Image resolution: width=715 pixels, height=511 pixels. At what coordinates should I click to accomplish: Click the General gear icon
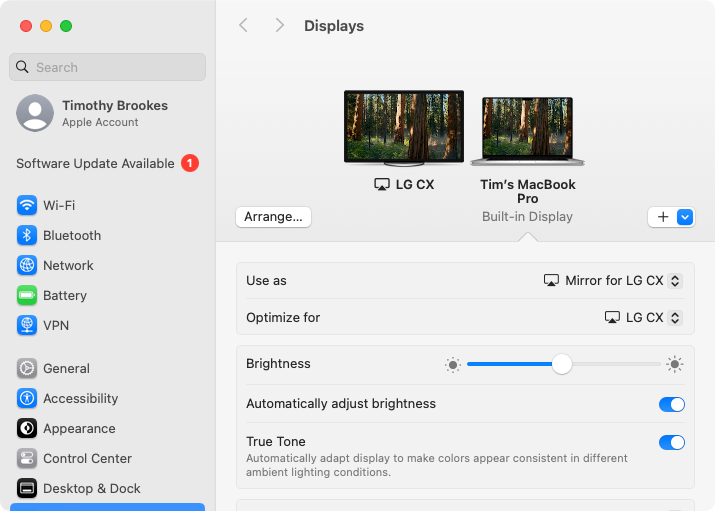coord(27,368)
